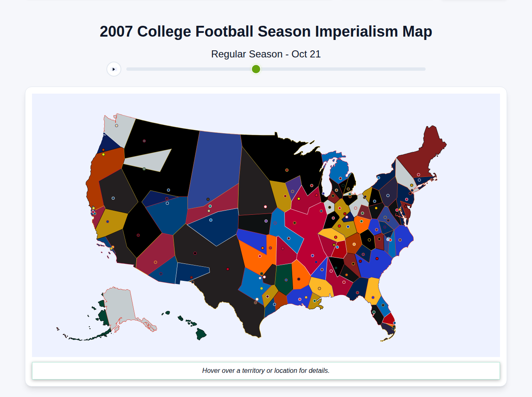Select the team dot in central Florida

click(383, 305)
